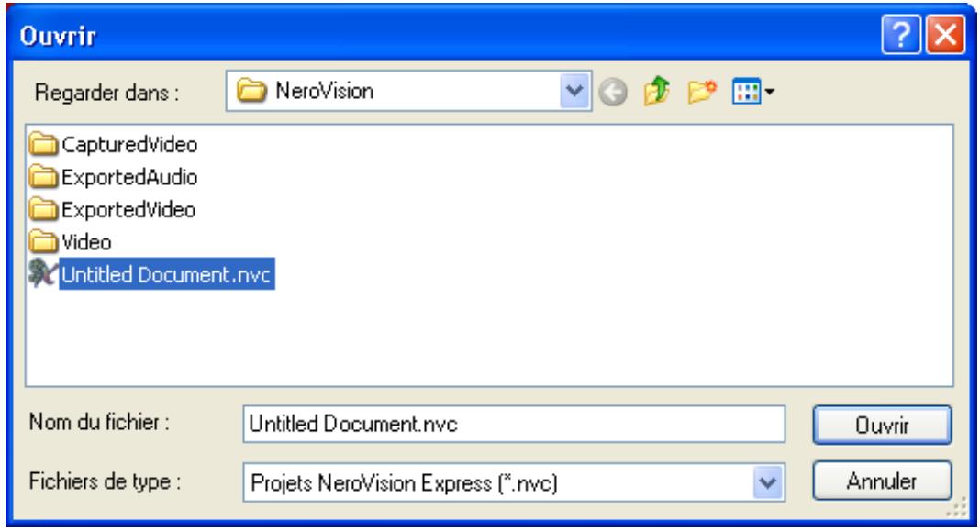Image resolution: width=980 pixels, height=531 pixels.
Task: Click the Projets NeroVision Express file type box
Action: click(x=514, y=482)
